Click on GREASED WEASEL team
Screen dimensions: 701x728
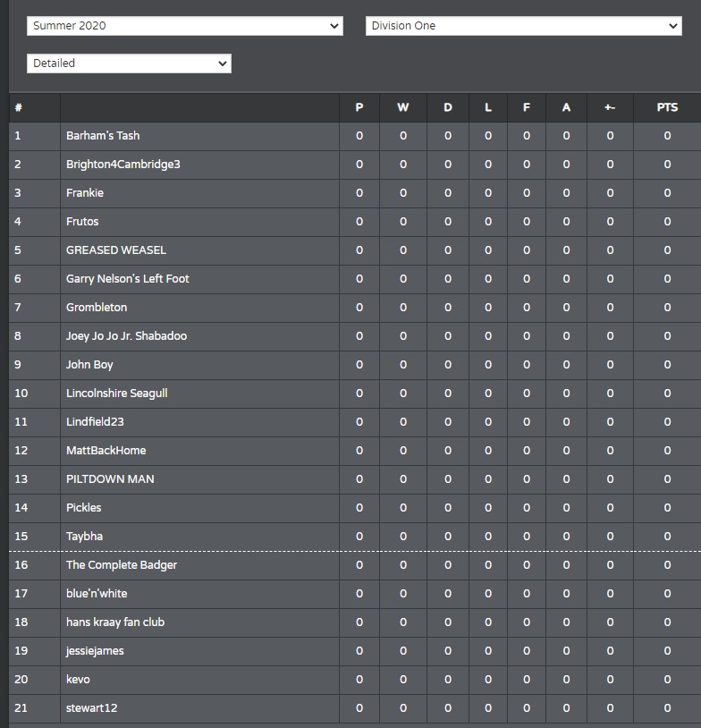click(x=116, y=250)
